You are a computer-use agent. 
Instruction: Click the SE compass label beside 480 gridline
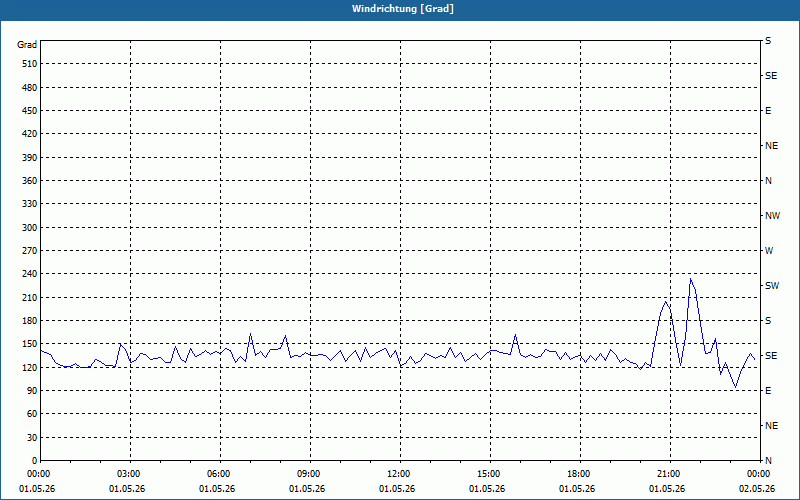pyautogui.click(x=771, y=76)
